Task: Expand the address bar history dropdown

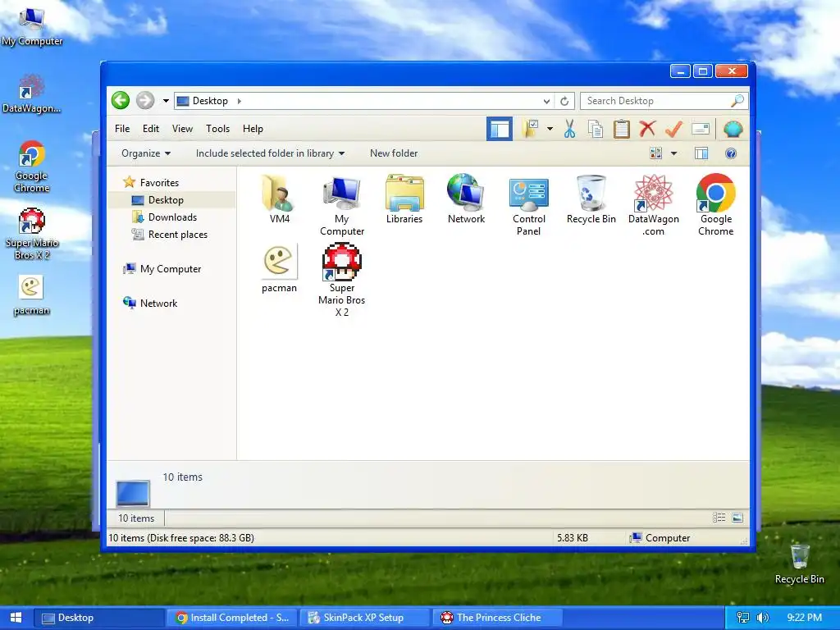Action: 546,101
